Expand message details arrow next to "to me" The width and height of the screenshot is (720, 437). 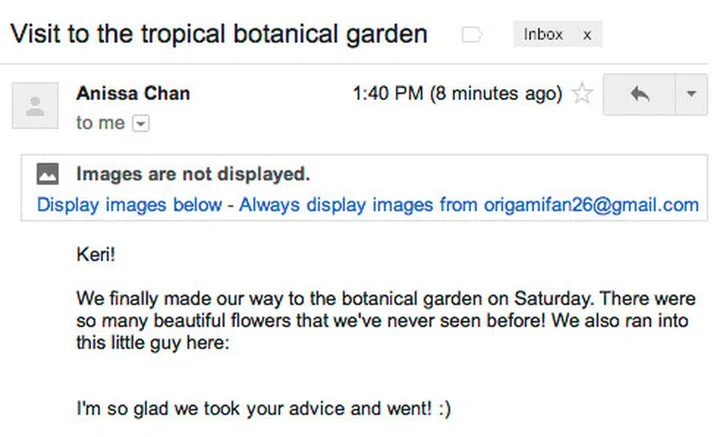click(140, 124)
